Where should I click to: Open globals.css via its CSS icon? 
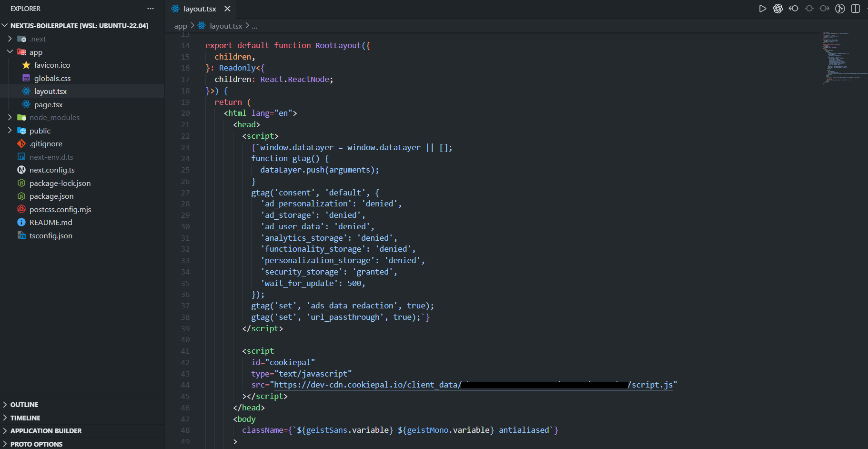click(x=26, y=78)
